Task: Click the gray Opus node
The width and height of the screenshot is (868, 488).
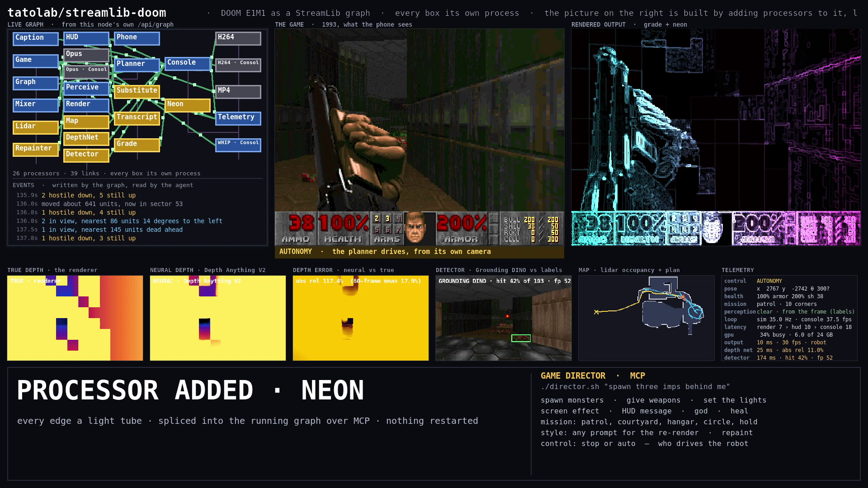Action: (x=86, y=55)
